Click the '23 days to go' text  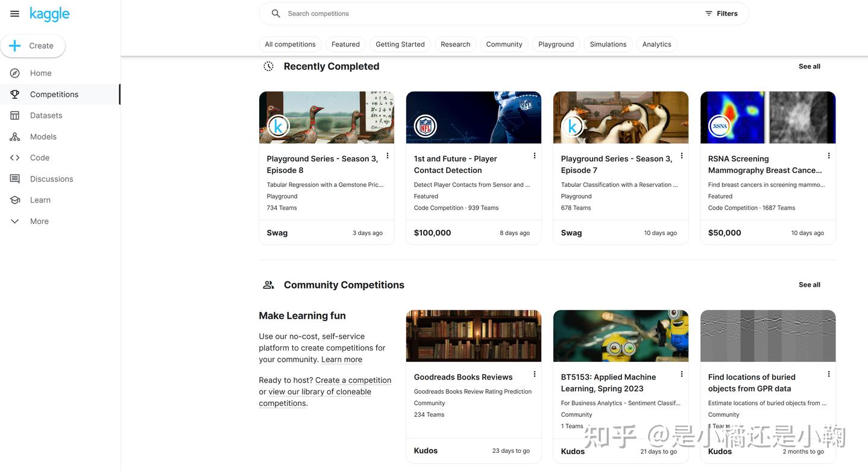[x=511, y=451]
